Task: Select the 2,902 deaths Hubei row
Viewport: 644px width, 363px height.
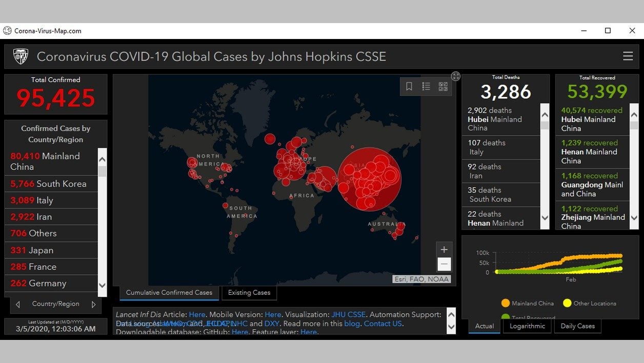Action: point(501,119)
